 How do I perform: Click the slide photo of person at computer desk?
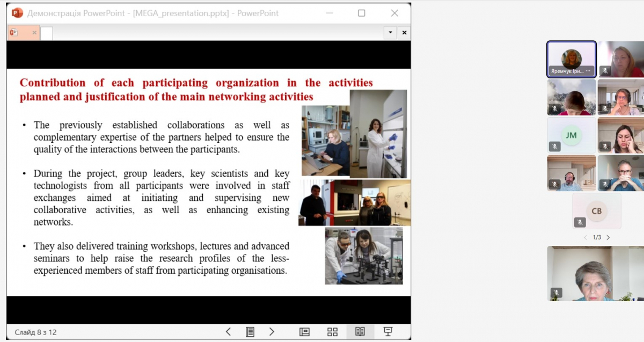coord(326,141)
